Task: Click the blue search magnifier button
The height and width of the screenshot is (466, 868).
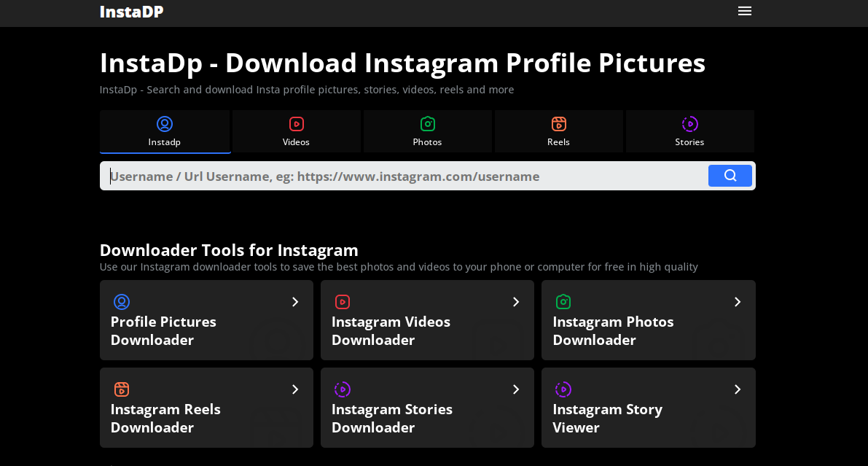Action: tap(730, 176)
